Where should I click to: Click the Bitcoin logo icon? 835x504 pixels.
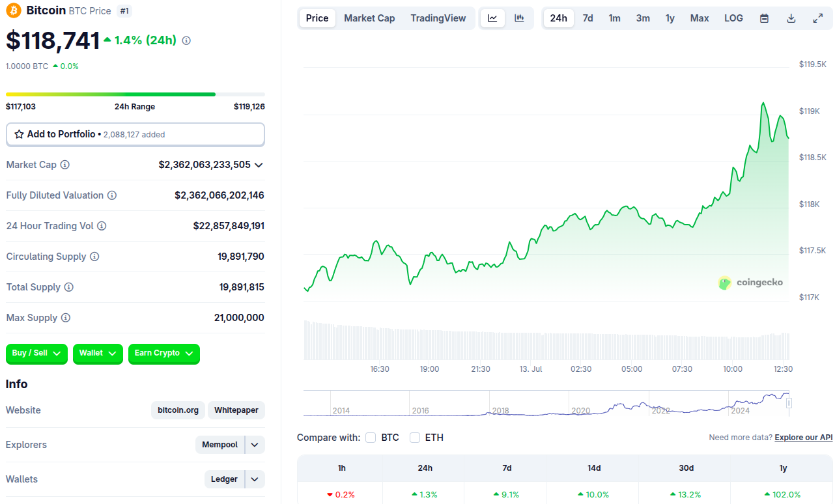[x=14, y=10]
